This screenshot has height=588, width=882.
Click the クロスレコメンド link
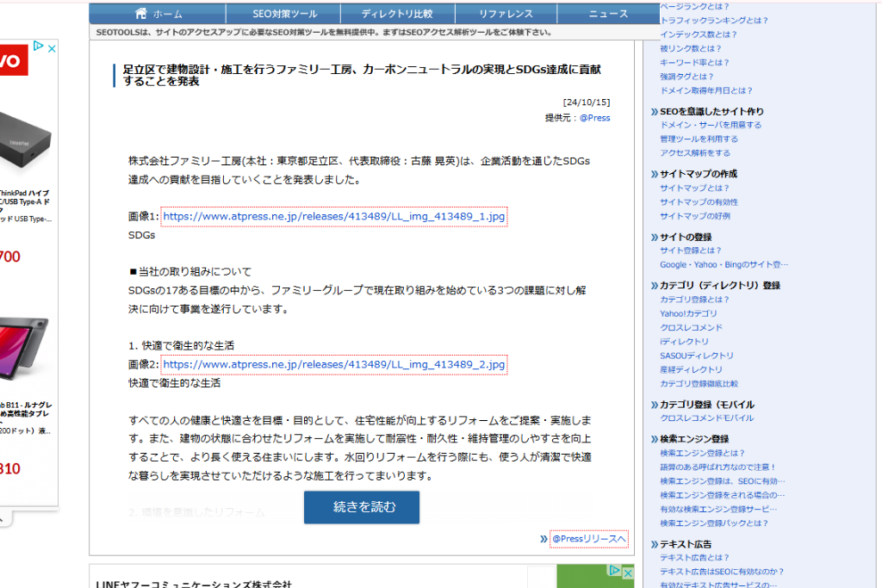[691, 327]
